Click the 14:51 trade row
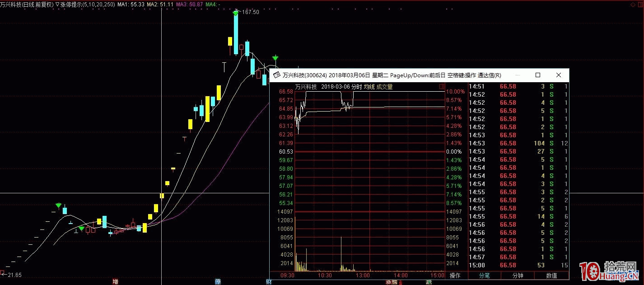 point(518,86)
